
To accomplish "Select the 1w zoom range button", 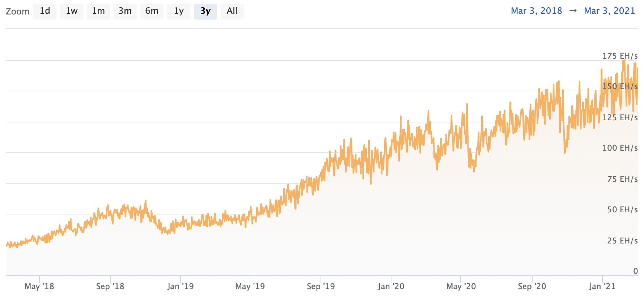I will coord(72,11).
